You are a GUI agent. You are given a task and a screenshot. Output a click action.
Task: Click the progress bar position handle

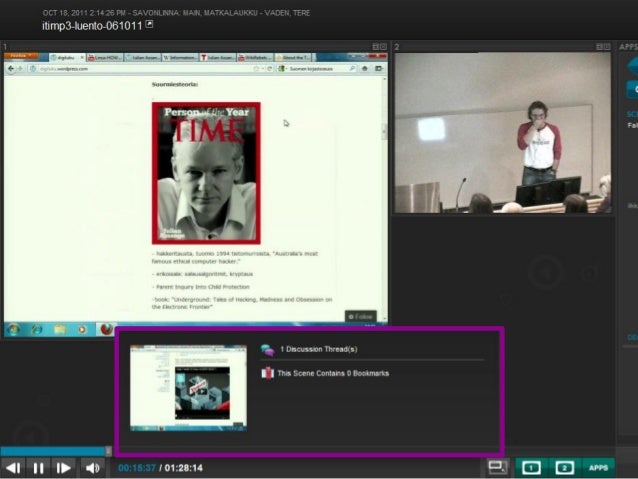108,451
